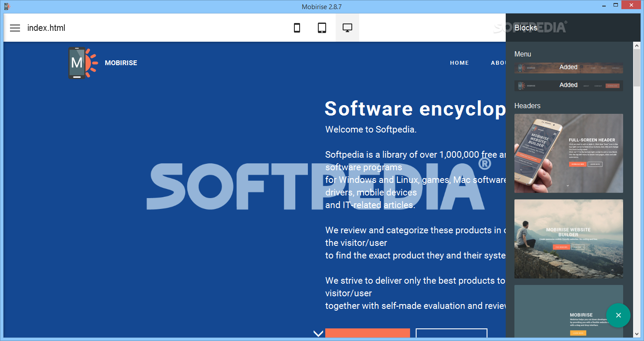Maximize the Mobirise window
644x341 pixels.
coord(616,5)
